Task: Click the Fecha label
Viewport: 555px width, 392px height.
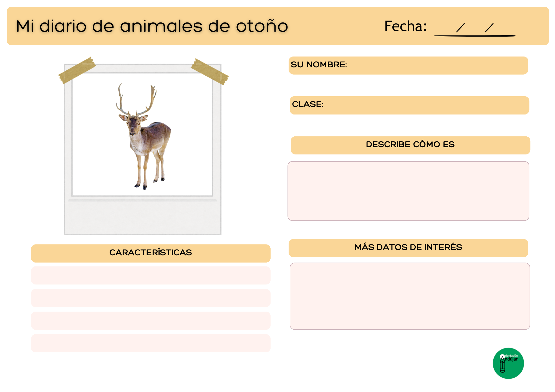Action: pos(405,26)
